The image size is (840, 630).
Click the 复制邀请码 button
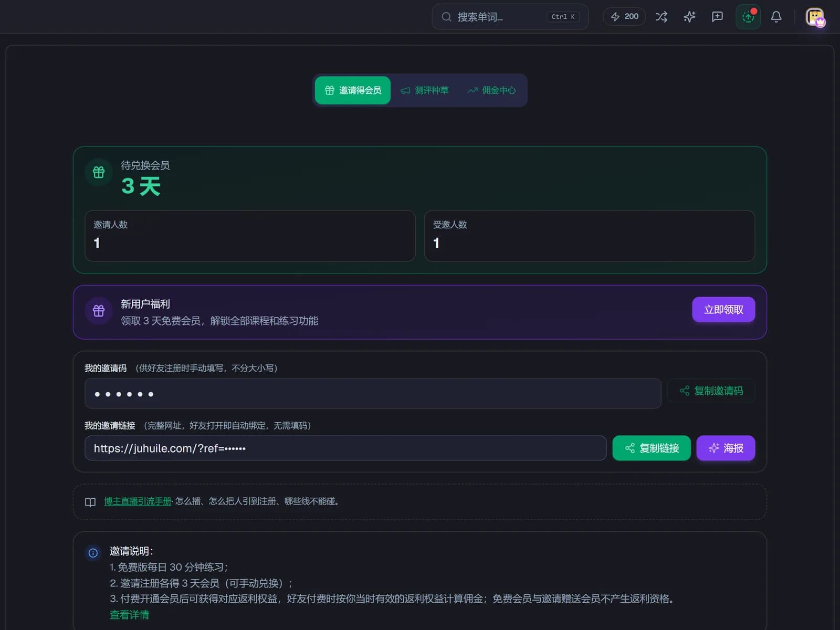[x=711, y=391]
